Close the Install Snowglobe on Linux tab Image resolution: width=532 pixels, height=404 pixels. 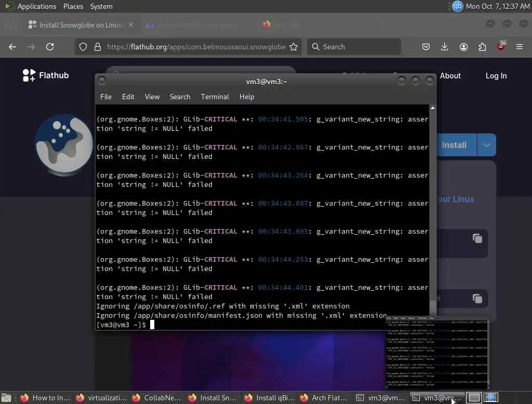131,25
